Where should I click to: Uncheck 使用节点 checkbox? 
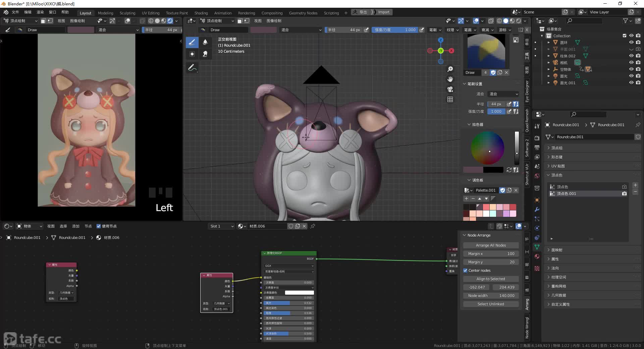[x=99, y=226]
